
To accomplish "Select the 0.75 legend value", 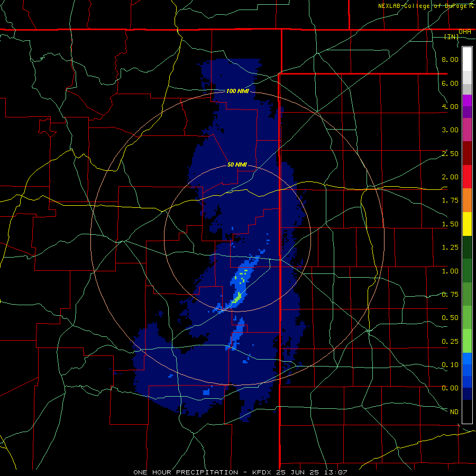I will pyautogui.click(x=450, y=295).
